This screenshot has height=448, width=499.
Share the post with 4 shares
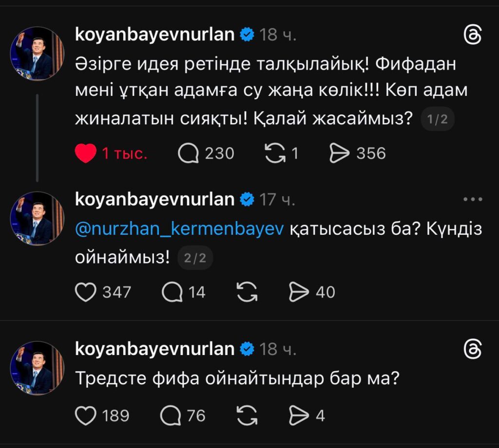coord(299,415)
